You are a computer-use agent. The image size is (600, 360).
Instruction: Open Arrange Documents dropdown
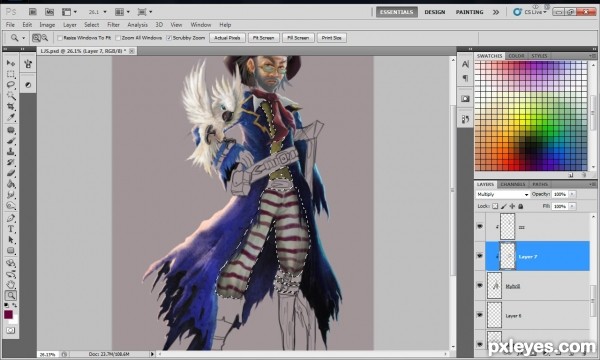pos(123,12)
